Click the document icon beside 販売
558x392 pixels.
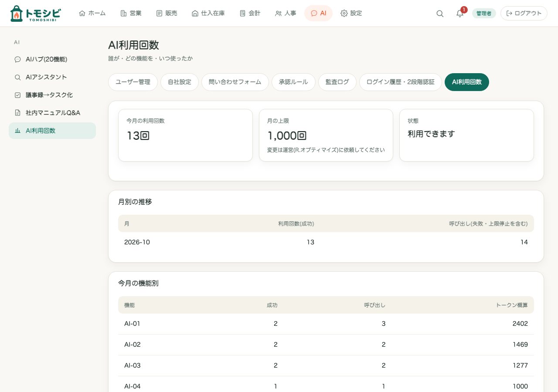tap(159, 13)
